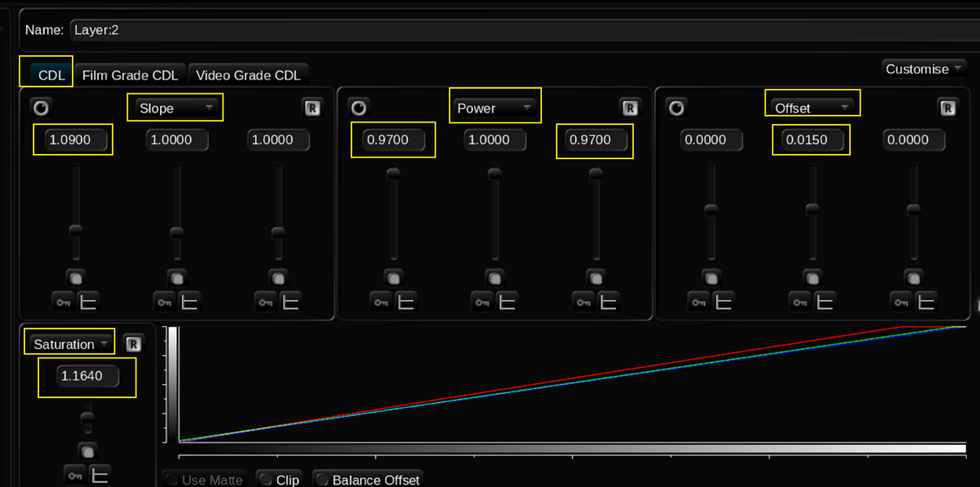Toggle the circle icon in Offset group
This screenshot has width=980, height=487.
click(676, 108)
